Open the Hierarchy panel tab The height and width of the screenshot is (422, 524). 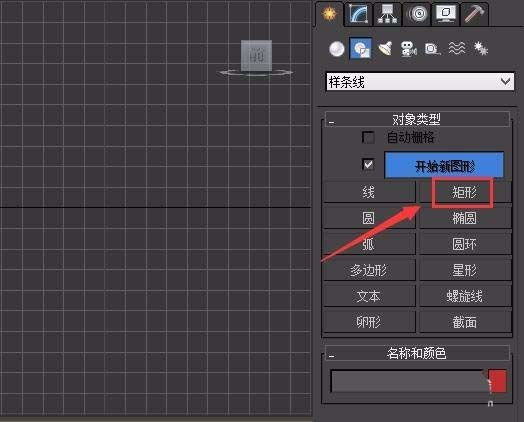(387, 14)
